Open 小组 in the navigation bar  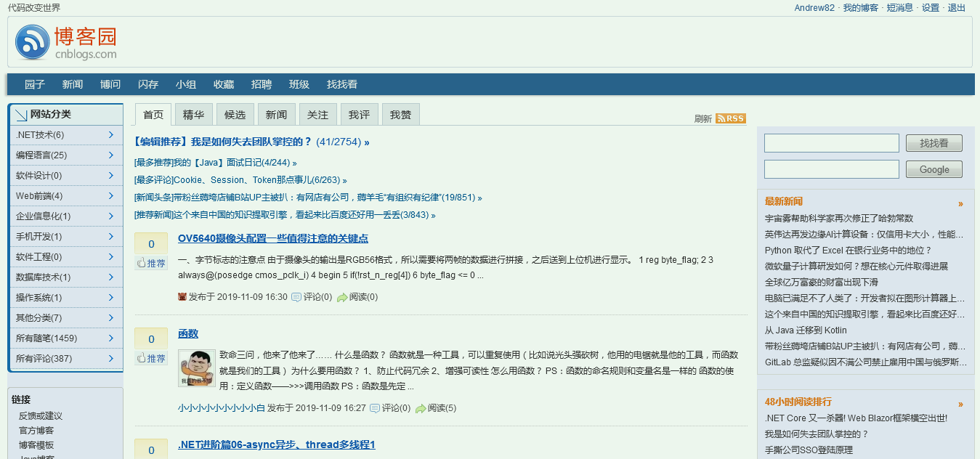point(186,85)
